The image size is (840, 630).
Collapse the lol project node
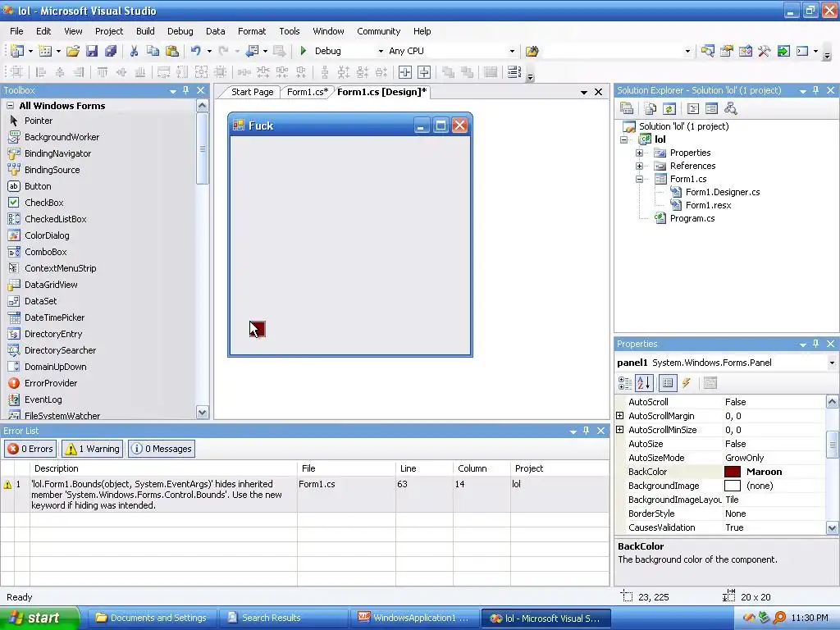(x=624, y=139)
